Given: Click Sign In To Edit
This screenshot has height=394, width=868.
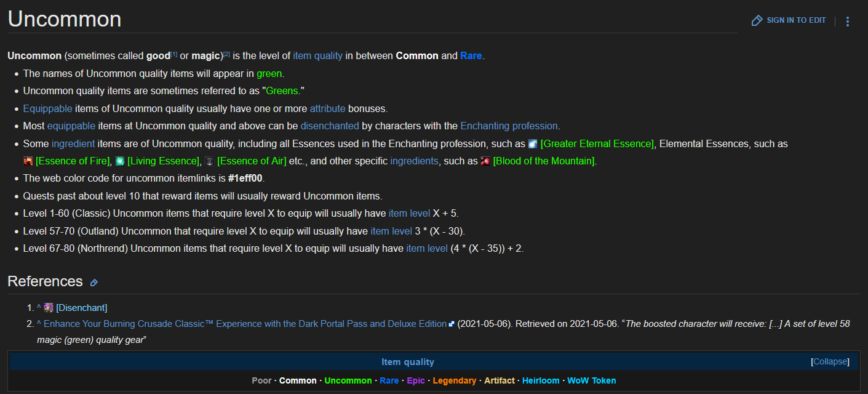Looking at the screenshot, I should pyautogui.click(x=796, y=20).
